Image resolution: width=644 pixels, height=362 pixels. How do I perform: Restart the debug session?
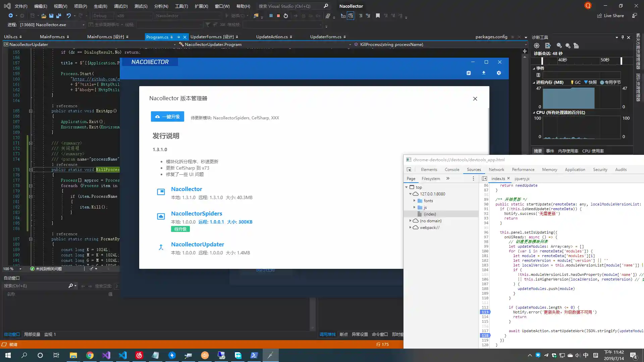pos(286,16)
